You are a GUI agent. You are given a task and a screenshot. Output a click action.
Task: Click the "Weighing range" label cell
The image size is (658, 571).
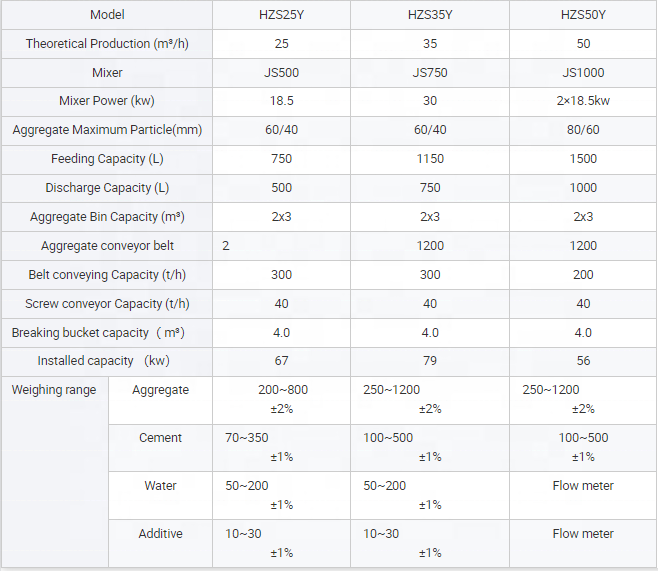54,390
